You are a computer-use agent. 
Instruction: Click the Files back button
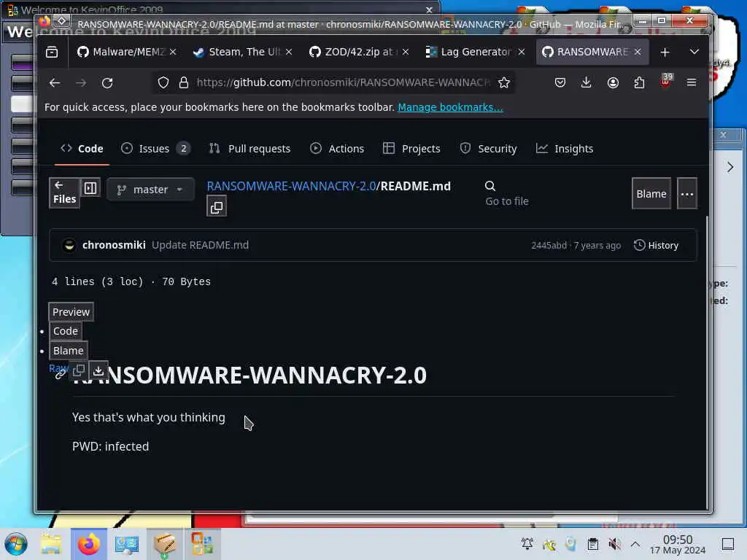pos(64,192)
